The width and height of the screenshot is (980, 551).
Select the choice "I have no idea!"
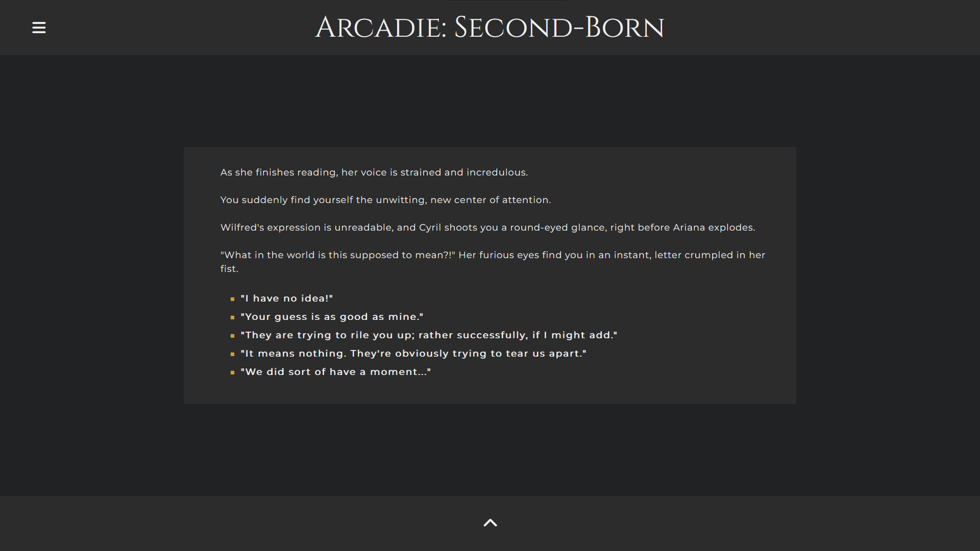(x=286, y=298)
